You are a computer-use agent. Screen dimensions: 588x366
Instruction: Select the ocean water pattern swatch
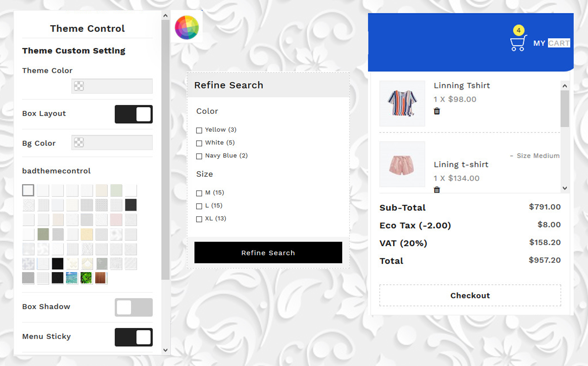point(72,278)
